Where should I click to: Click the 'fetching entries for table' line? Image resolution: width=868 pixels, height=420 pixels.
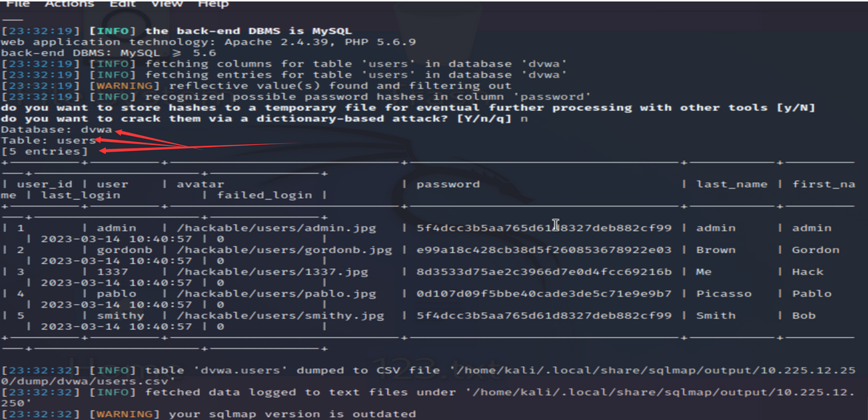284,75
